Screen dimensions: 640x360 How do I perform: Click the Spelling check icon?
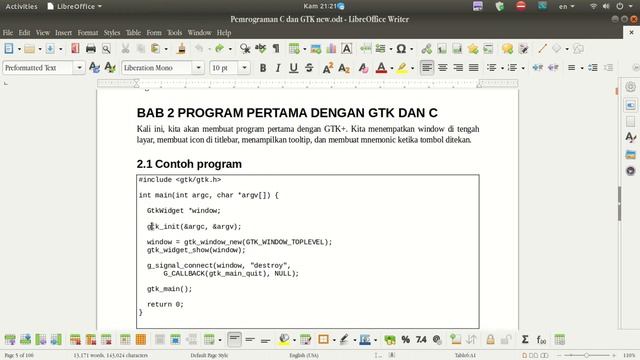[x=260, y=49]
